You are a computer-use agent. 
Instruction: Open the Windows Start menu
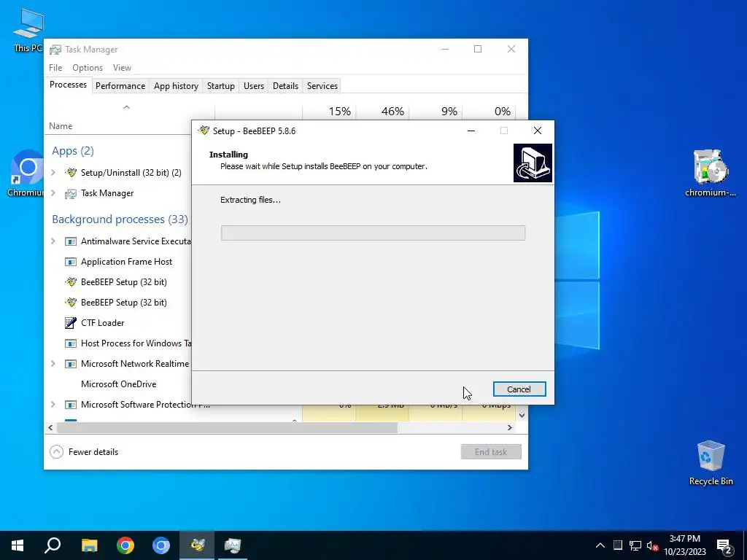pos(18,545)
